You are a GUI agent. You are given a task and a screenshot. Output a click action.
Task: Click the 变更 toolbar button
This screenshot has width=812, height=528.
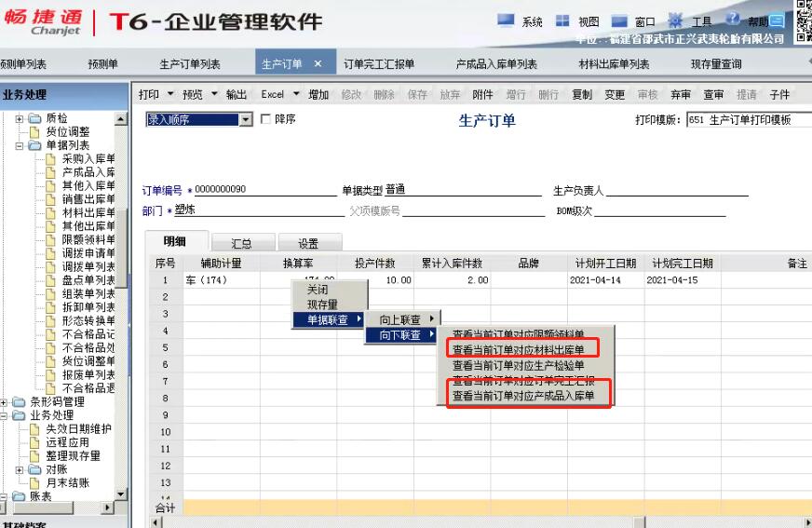[615, 94]
